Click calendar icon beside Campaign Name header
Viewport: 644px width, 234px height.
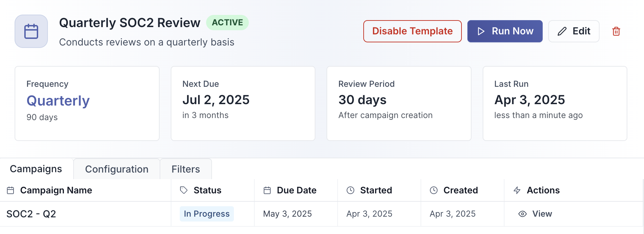tap(11, 190)
